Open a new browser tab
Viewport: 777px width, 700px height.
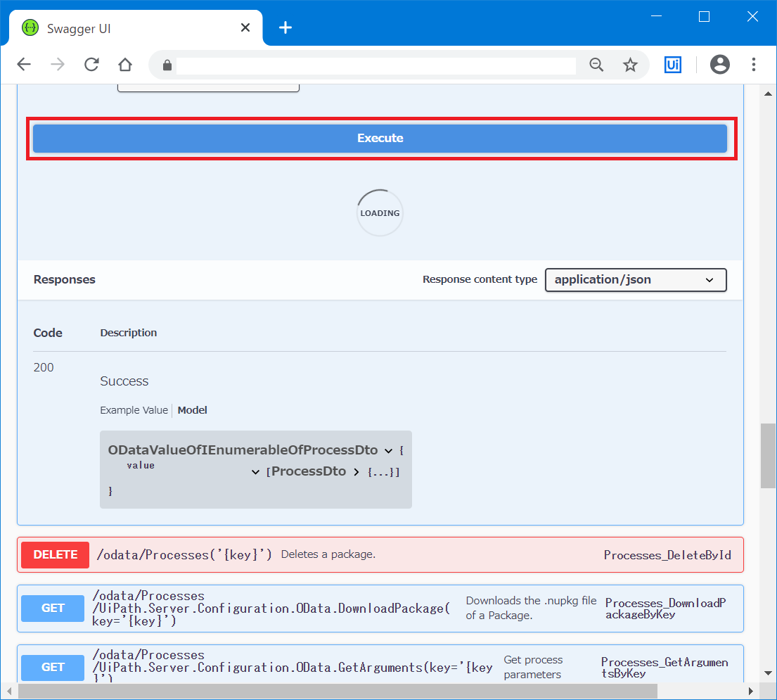[285, 27]
